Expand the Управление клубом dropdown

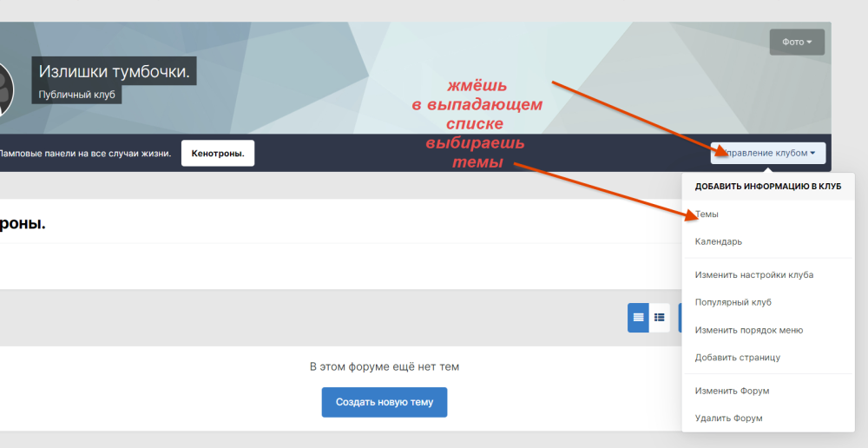coord(768,154)
